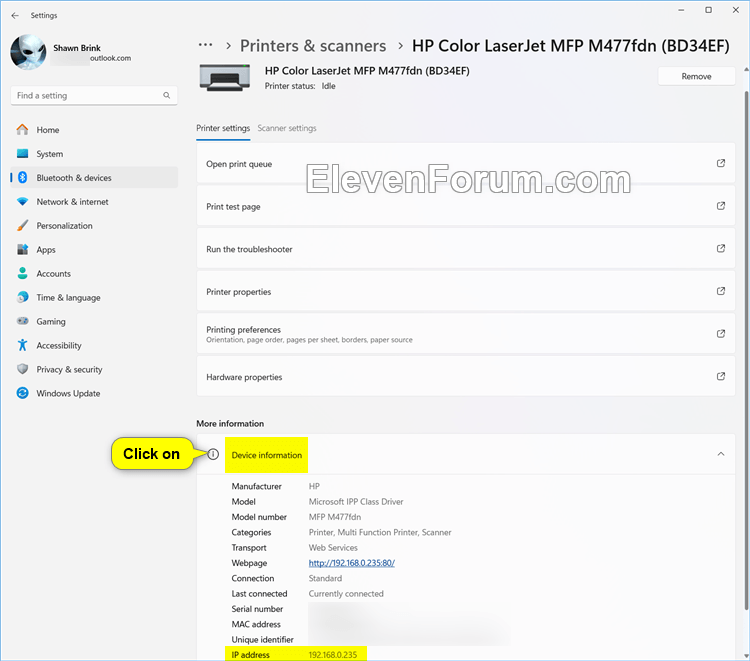Click the printer device image
The width and height of the screenshot is (750, 661).
(x=225, y=77)
